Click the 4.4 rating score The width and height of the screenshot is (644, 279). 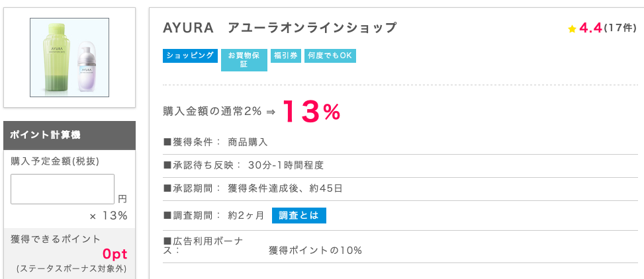(590, 28)
